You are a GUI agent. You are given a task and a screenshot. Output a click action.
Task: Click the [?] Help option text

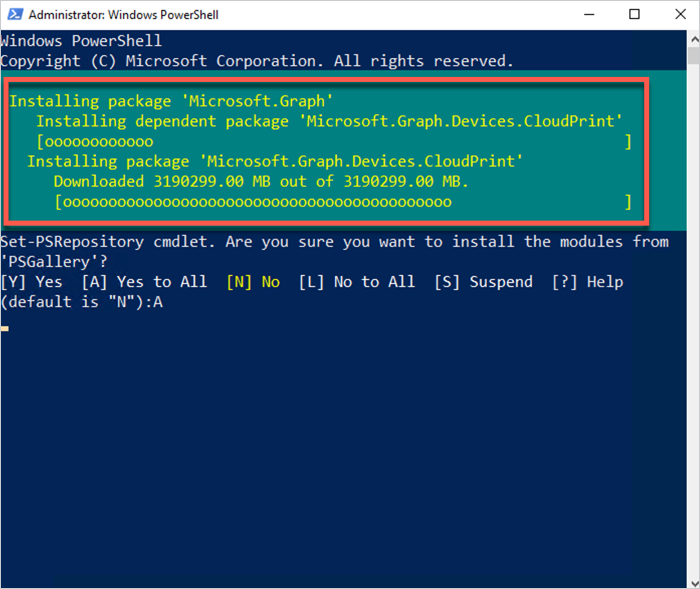tap(588, 282)
